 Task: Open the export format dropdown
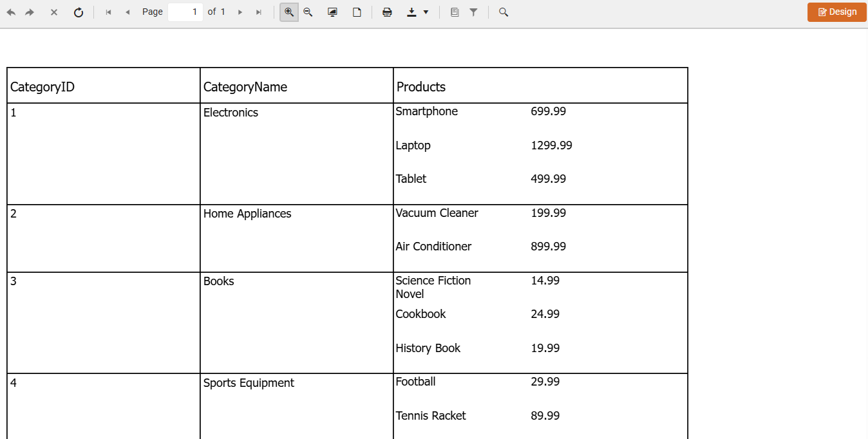pyautogui.click(x=426, y=12)
